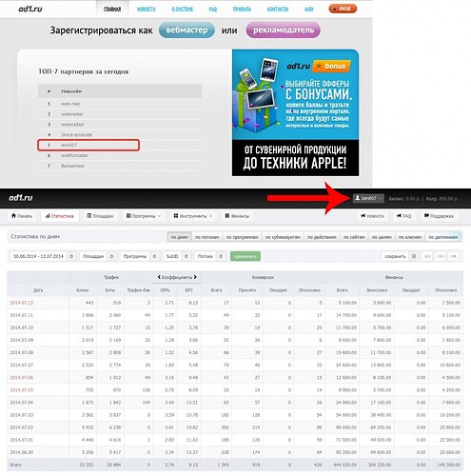Click the date range field 30.06.2014 - 12.07.2014

pyautogui.click(x=38, y=256)
